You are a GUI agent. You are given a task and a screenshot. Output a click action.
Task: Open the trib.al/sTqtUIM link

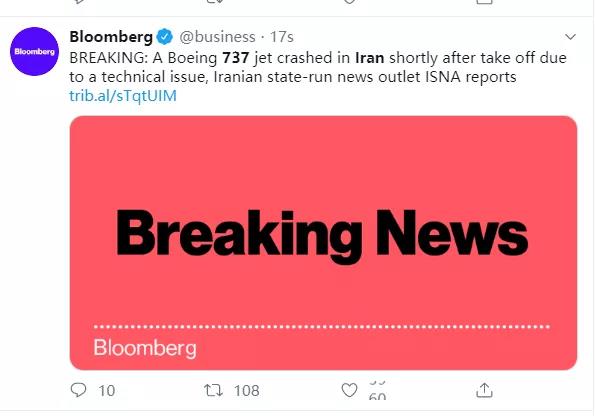(123, 96)
